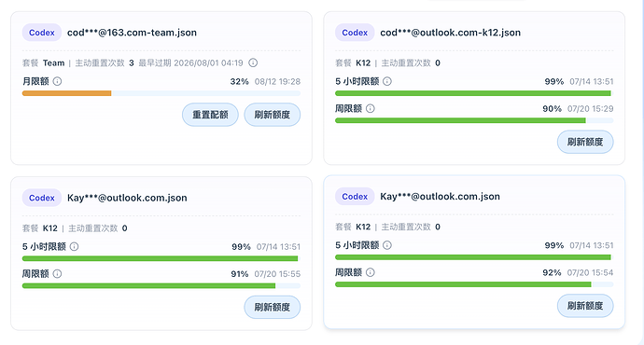Click 5 小时限额 label in cod***@outlook.com-k12.json card
Viewport: 644px width, 345px height.
[357, 81]
